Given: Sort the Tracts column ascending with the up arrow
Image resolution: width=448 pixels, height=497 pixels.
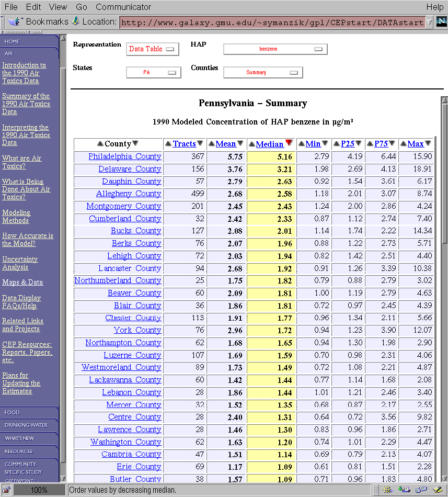Looking at the screenshot, I should coord(168,144).
